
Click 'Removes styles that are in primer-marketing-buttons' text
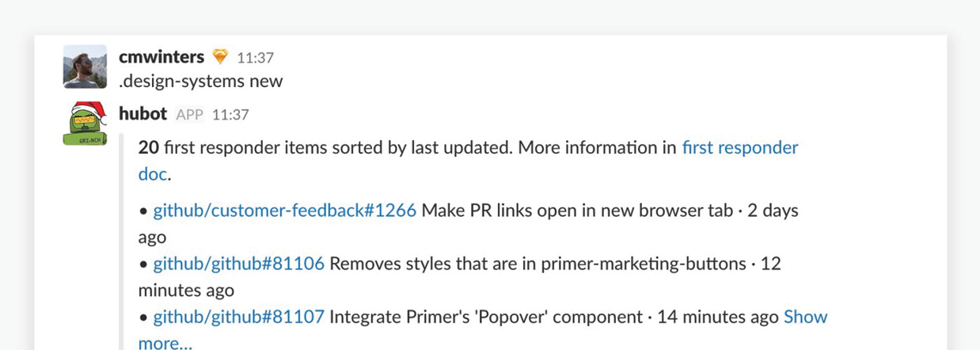coord(537,264)
